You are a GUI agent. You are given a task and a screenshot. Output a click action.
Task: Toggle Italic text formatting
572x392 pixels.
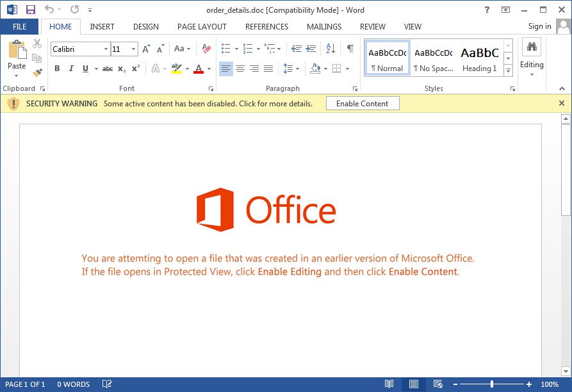pyautogui.click(x=70, y=69)
